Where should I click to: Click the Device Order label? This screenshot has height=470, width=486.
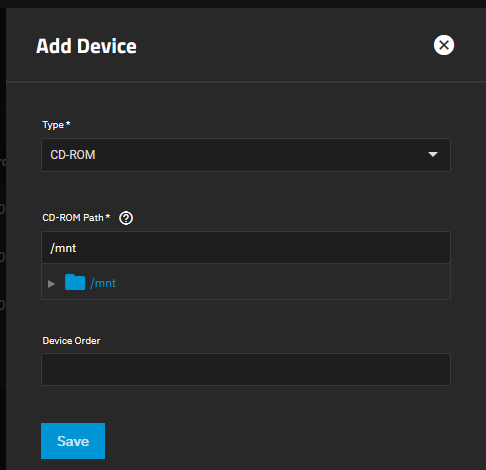point(71,341)
